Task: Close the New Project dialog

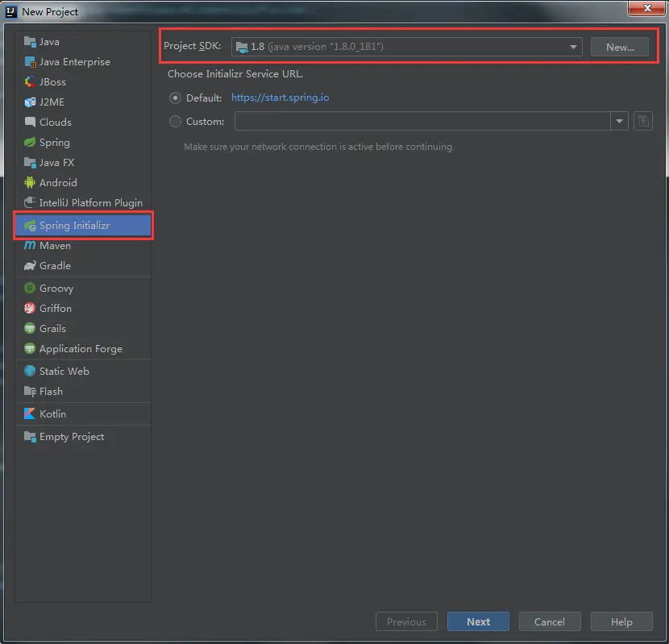Action: [x=646, y=8]
